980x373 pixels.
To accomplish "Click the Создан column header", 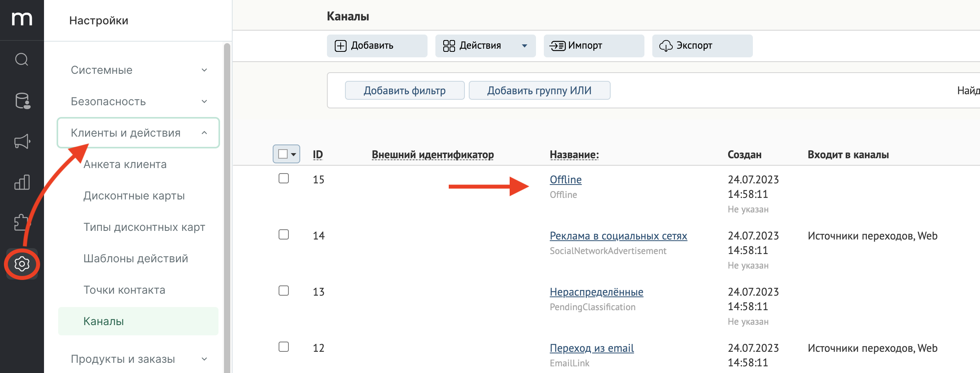I will (x=745, y=154).
